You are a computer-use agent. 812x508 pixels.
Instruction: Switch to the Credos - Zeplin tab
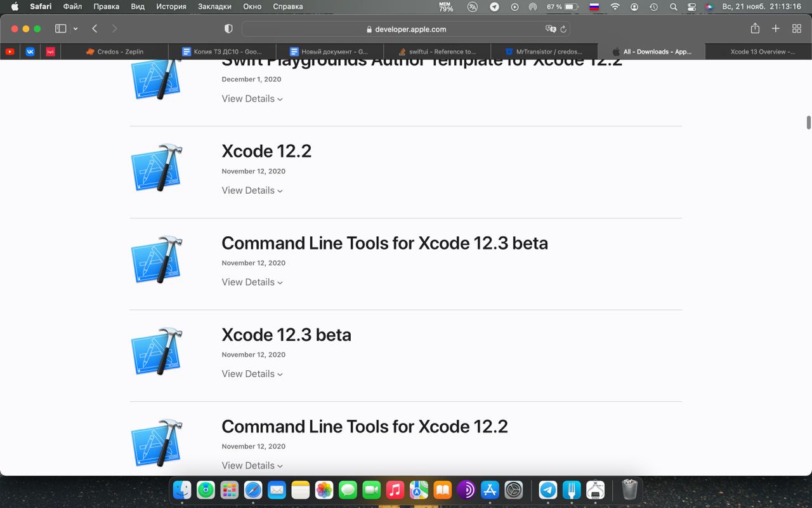[115, 51]
